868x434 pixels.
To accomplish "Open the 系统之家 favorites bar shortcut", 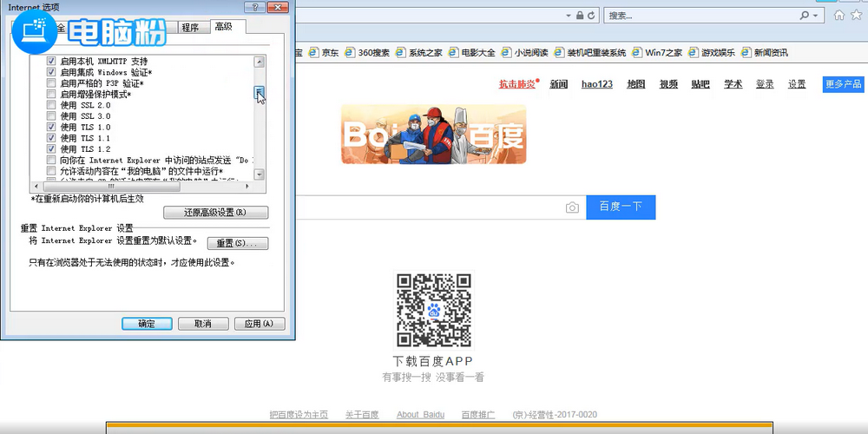I will pyautogui.click(x=418, y=53).
